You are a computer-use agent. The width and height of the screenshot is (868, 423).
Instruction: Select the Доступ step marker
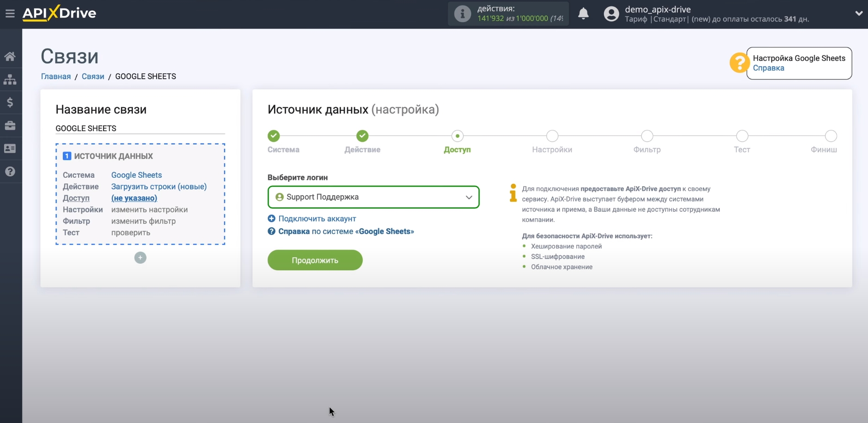coord(457,136)
